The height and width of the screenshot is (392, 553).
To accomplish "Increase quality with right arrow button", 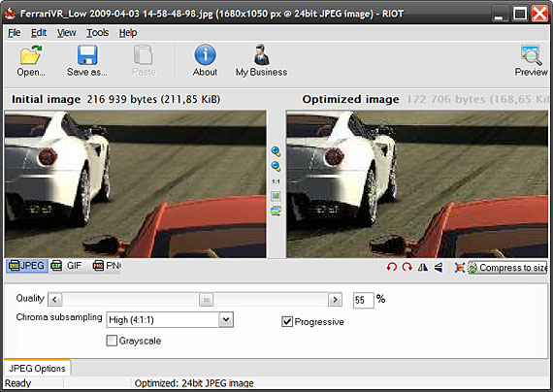I will coord(335,300).
